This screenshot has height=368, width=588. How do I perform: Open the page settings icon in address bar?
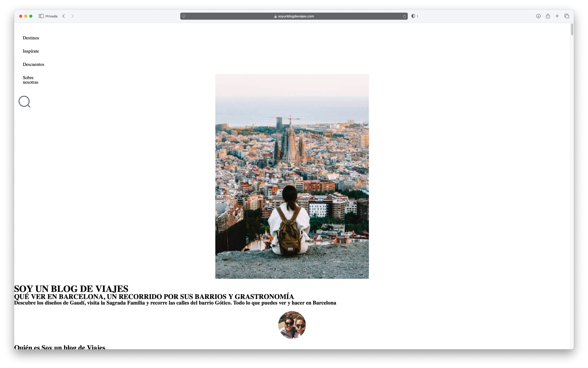click(184, 16)
